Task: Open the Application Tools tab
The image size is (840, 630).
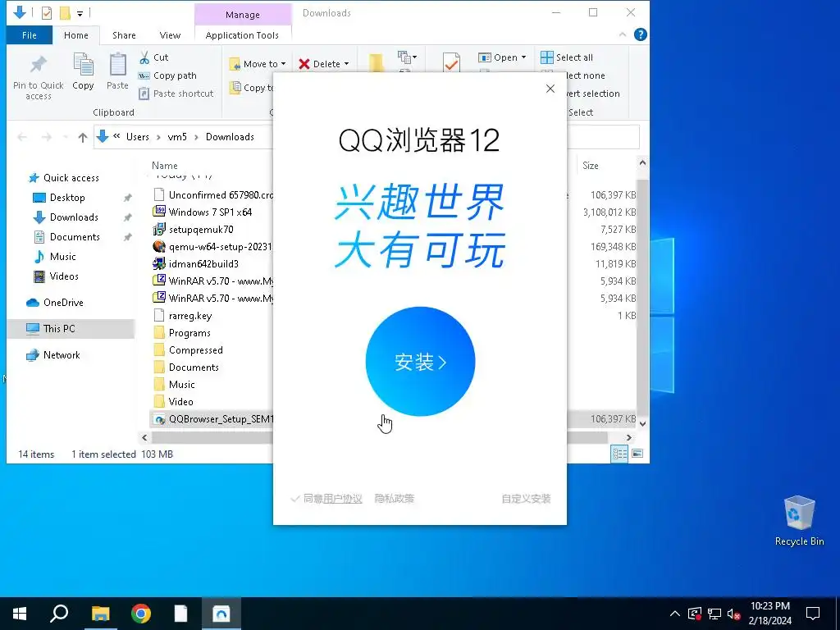Action: (242, 35)
